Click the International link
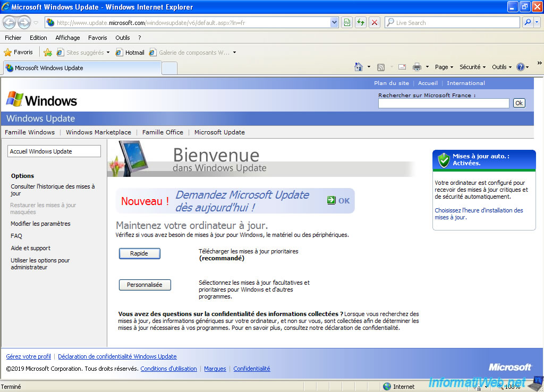This screenshot has height=392, width=544. coord(466,83)
